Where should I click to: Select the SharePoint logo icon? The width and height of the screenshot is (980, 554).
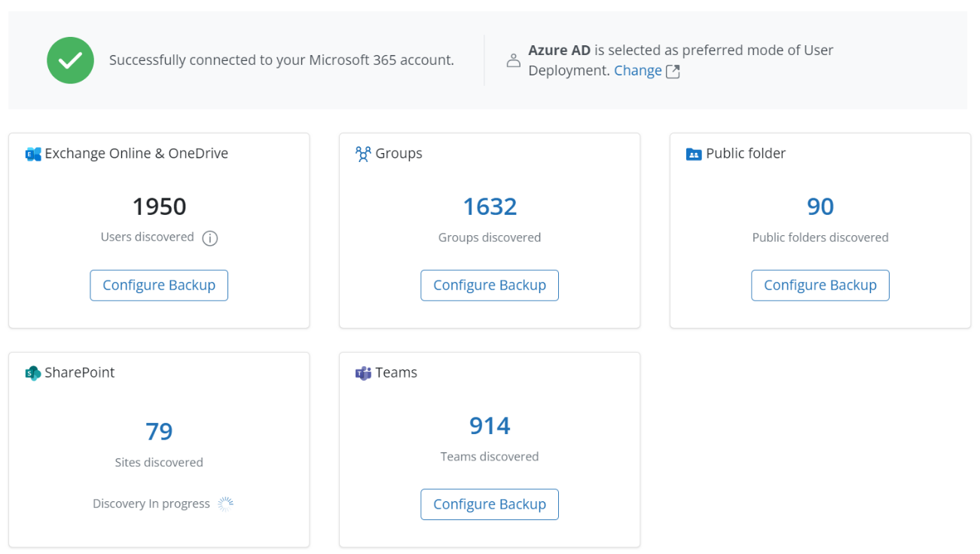point(33,373)
